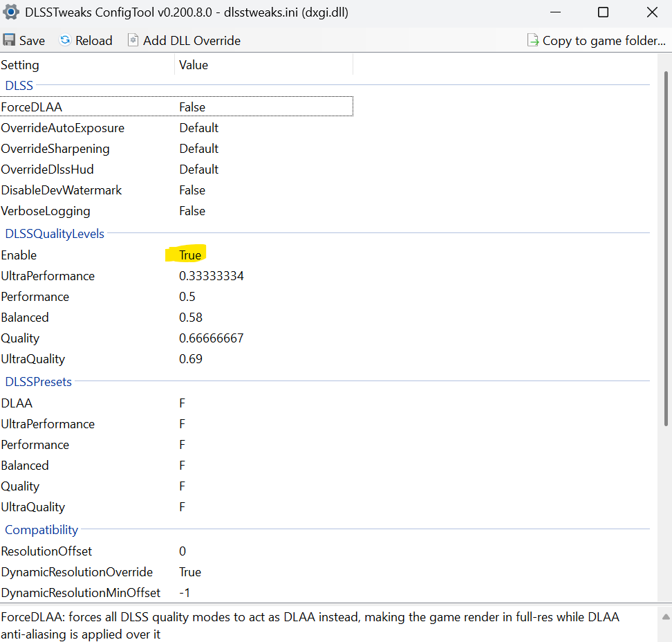The height and width of the screenshot is (642, 672).
Task: Click the gear app icon in title bar
Action: click(x=11, y=12)
